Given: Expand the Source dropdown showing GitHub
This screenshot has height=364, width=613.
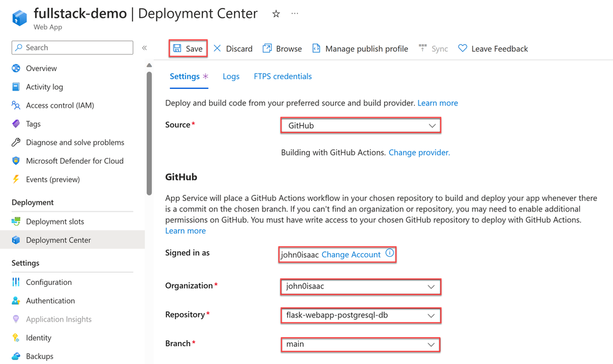Looking at the screenshot, I should (360, 126).
